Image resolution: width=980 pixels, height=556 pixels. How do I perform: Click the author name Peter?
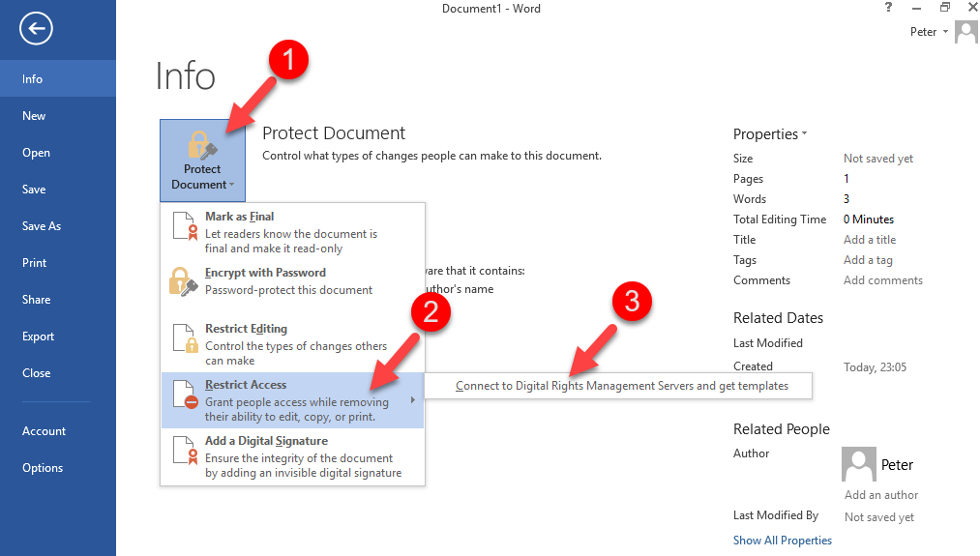click(897, 465)
